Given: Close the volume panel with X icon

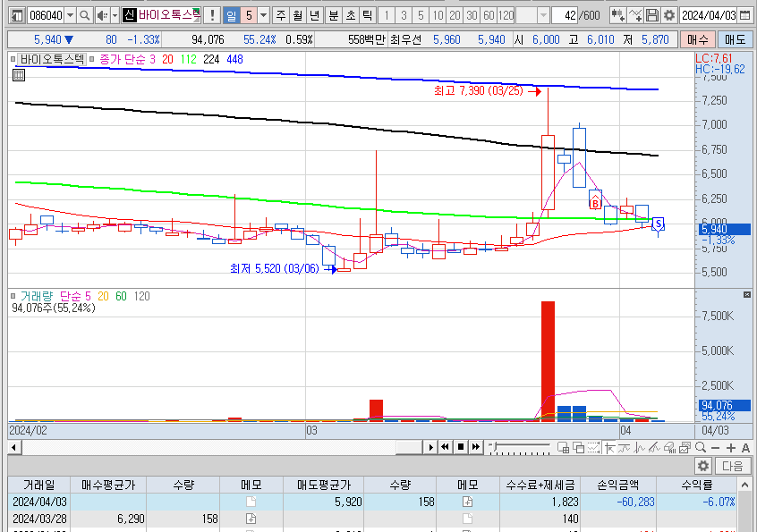Looking at the screenshot, I should coord(747,294).
